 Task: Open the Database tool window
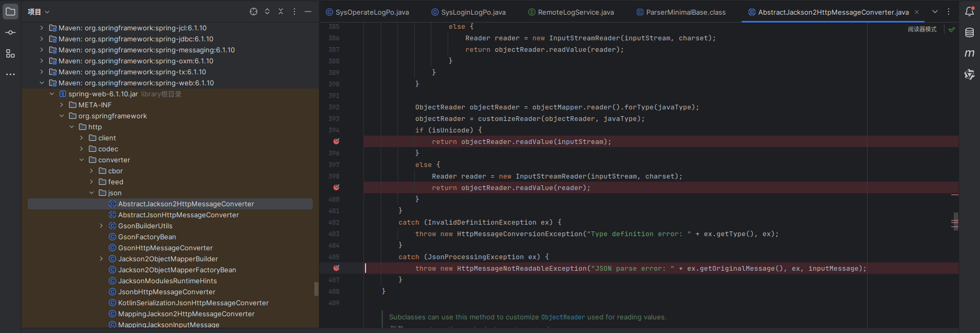click(x=970, y=32)
